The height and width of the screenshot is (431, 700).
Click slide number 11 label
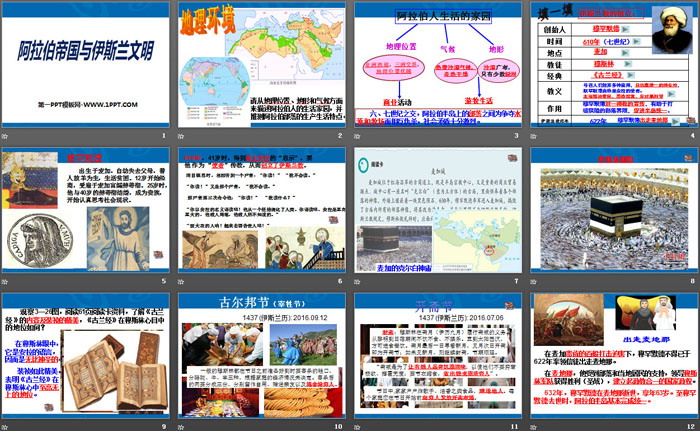pos(515,427)
